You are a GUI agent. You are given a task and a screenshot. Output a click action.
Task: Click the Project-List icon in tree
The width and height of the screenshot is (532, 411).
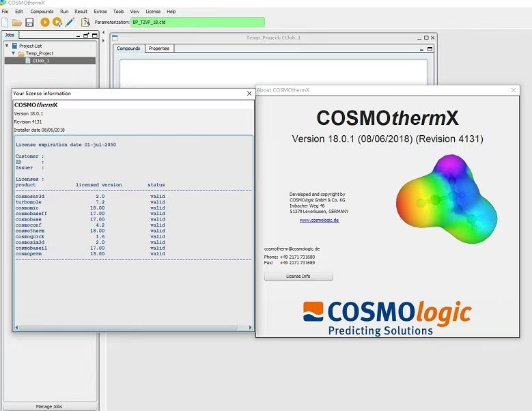coord(14,46)
